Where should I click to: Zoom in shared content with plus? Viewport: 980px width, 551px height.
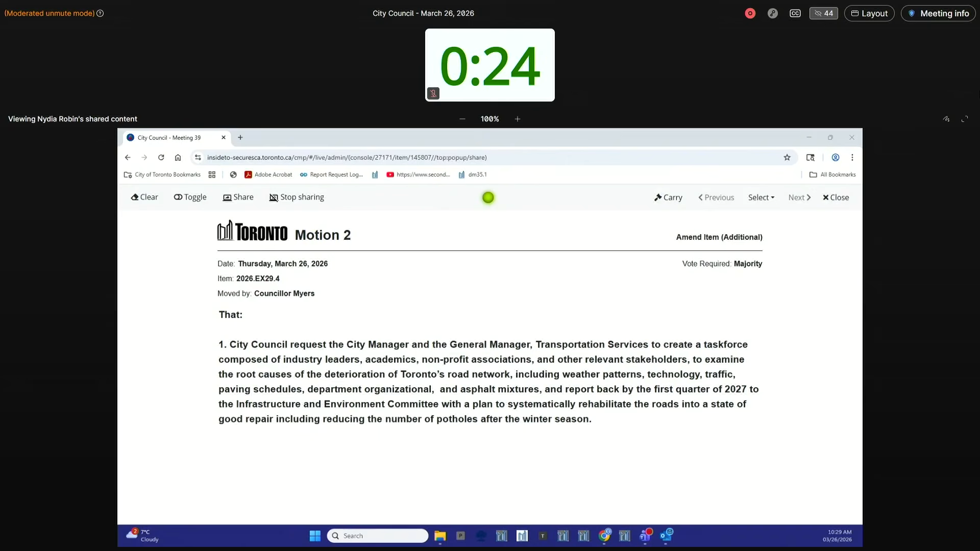[x=518, y=119]
